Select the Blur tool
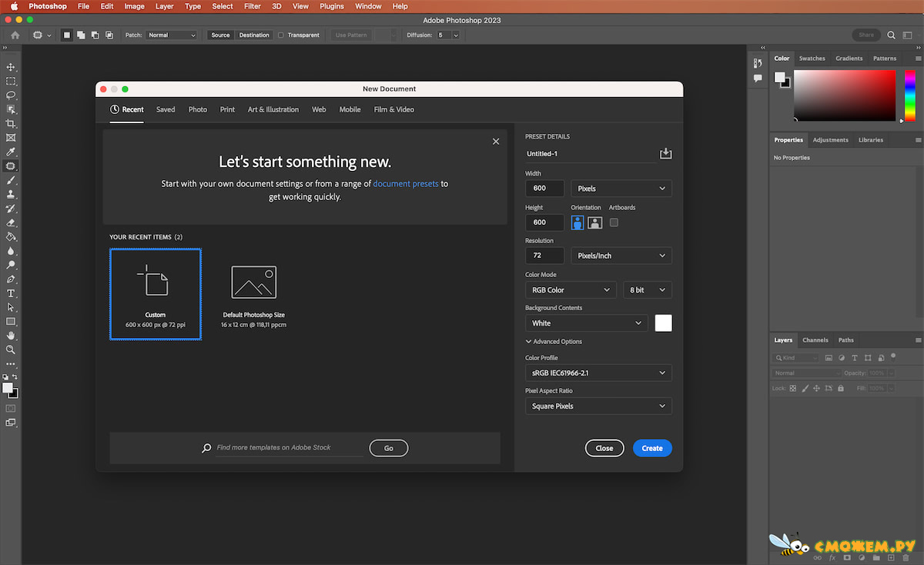Viewport: 924px width, 565px height. pyautogui.click(x=11, y=250)
